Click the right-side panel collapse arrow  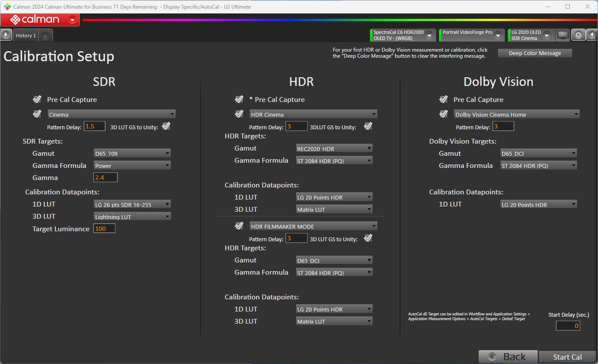[x=592, y=35]
